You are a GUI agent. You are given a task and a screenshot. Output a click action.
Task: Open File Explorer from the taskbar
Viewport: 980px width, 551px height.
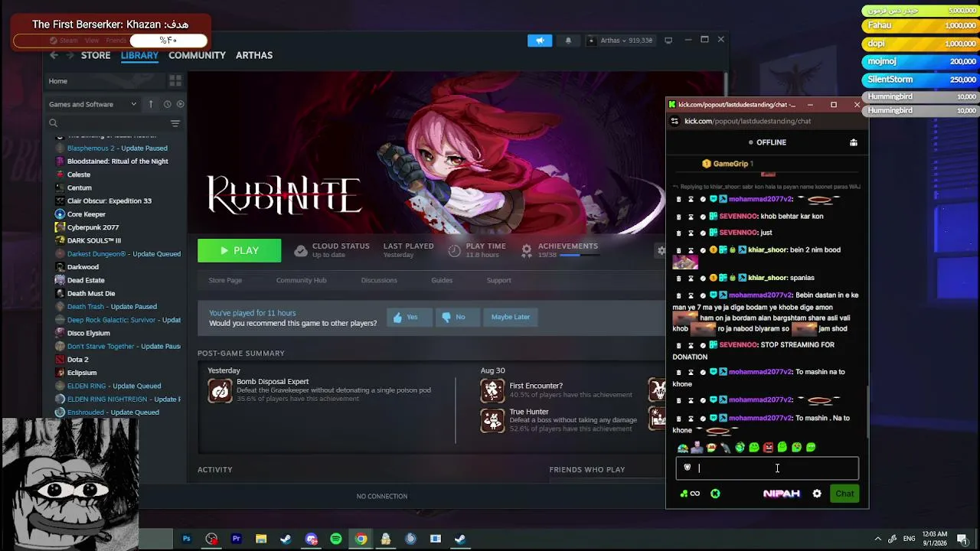click(x=261, y=539)
